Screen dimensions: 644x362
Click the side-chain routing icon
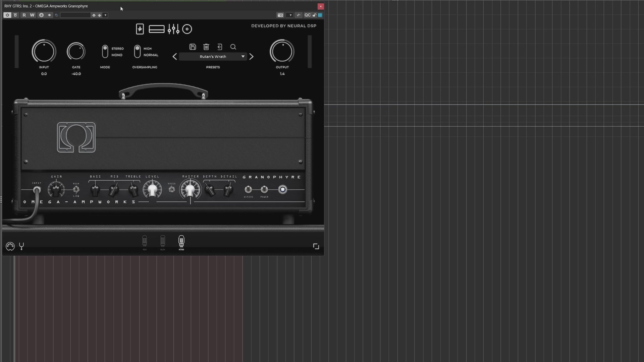[298, 15]
